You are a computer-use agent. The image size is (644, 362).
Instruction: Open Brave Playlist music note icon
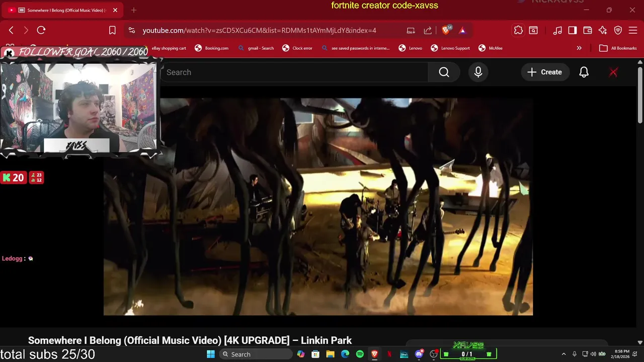pos(557,30)
